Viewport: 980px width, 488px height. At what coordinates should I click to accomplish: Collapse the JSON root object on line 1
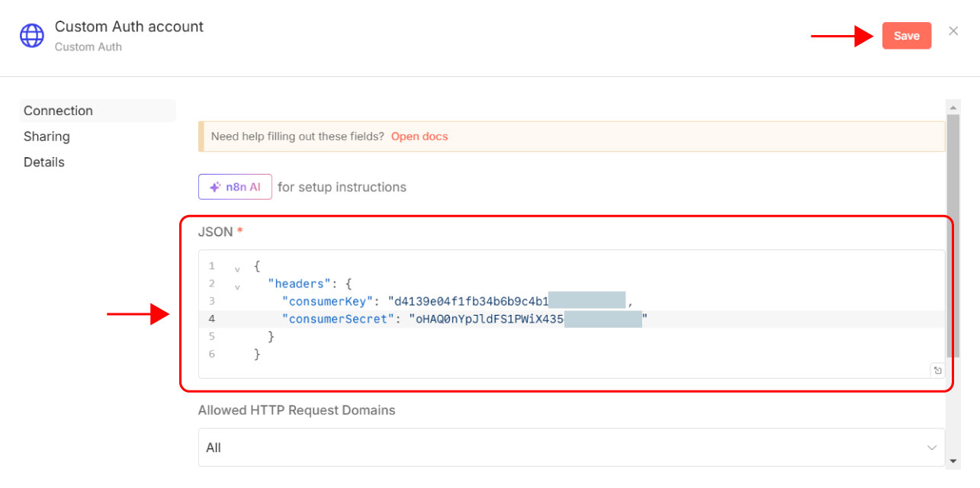coord(237,267)
